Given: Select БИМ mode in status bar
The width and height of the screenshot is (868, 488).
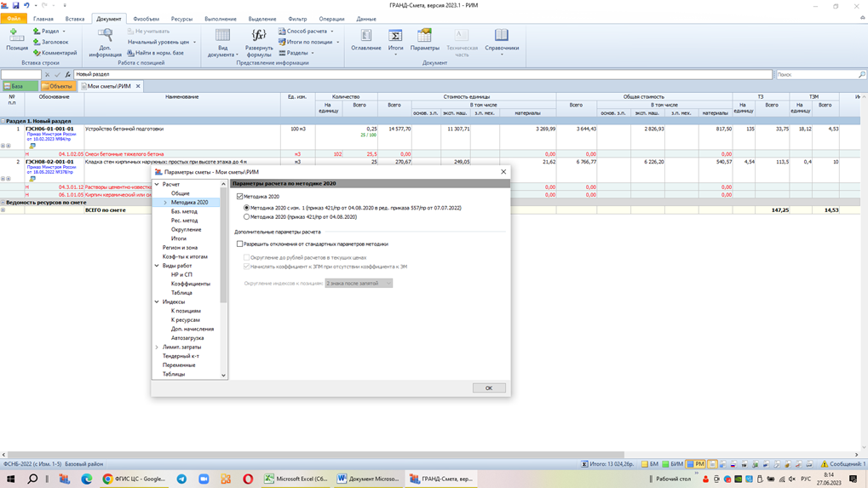Looking at the screenshot, I should (673, 464).
